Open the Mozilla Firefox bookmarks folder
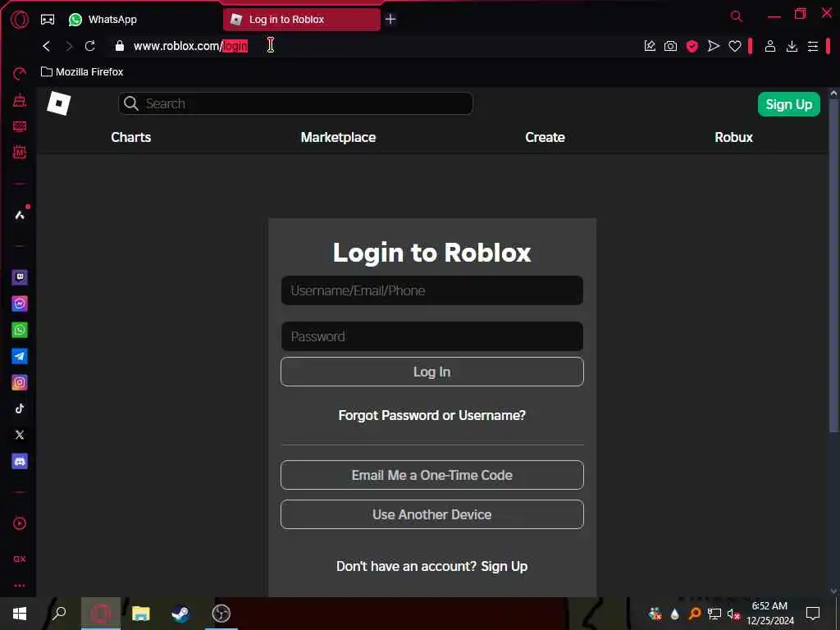840x630 pixels. [82, 72]
